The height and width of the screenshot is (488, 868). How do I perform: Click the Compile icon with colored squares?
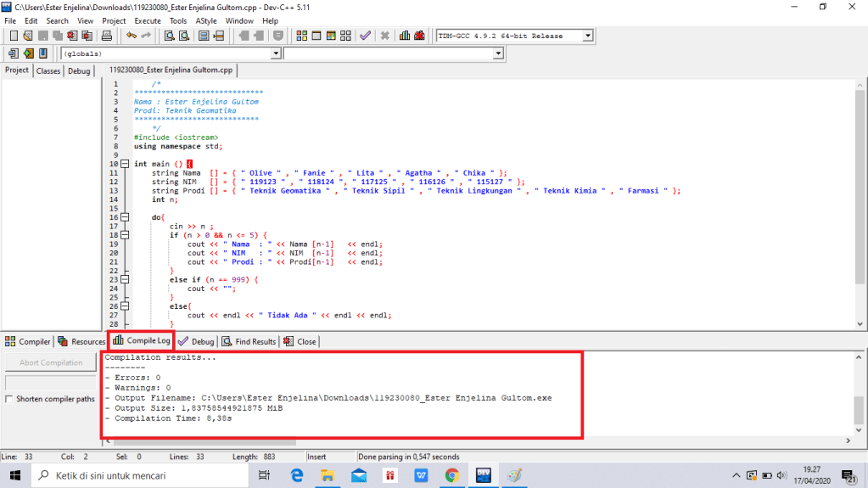coord(302,36)
